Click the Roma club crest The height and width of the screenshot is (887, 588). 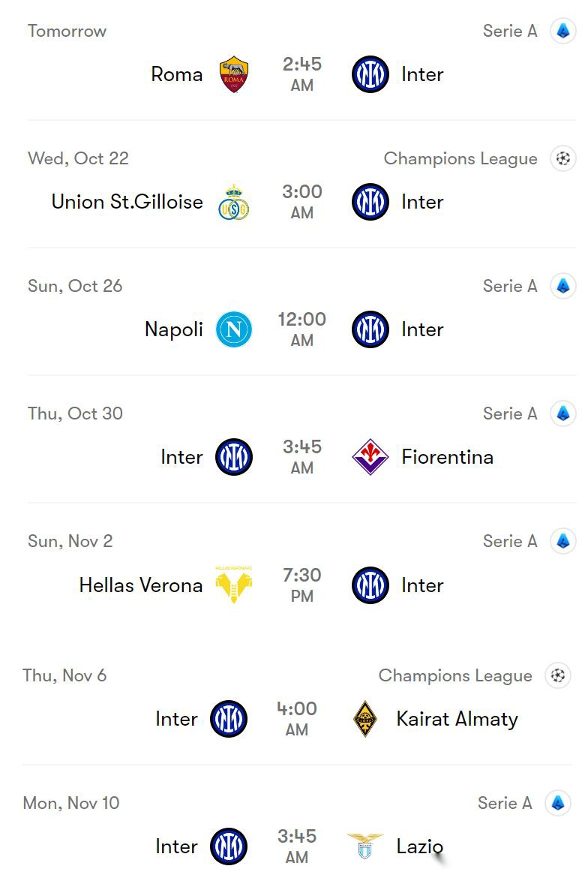point(234,74)
